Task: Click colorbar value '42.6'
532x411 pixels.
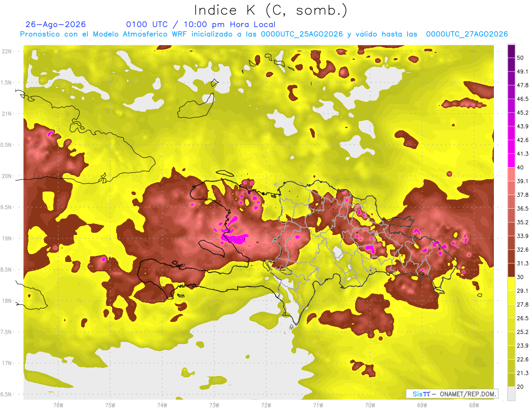Action: (523, 140)
